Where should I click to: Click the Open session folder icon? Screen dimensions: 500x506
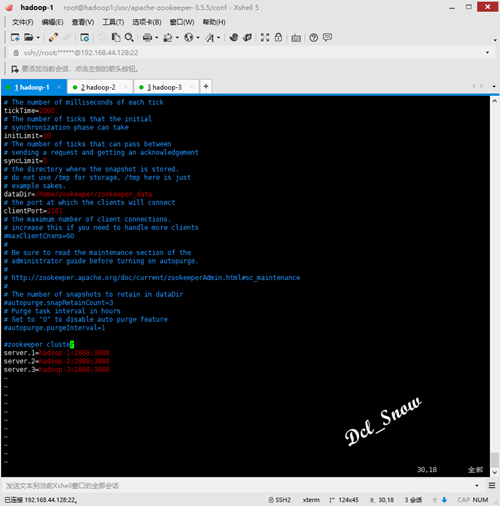[29, 37]
